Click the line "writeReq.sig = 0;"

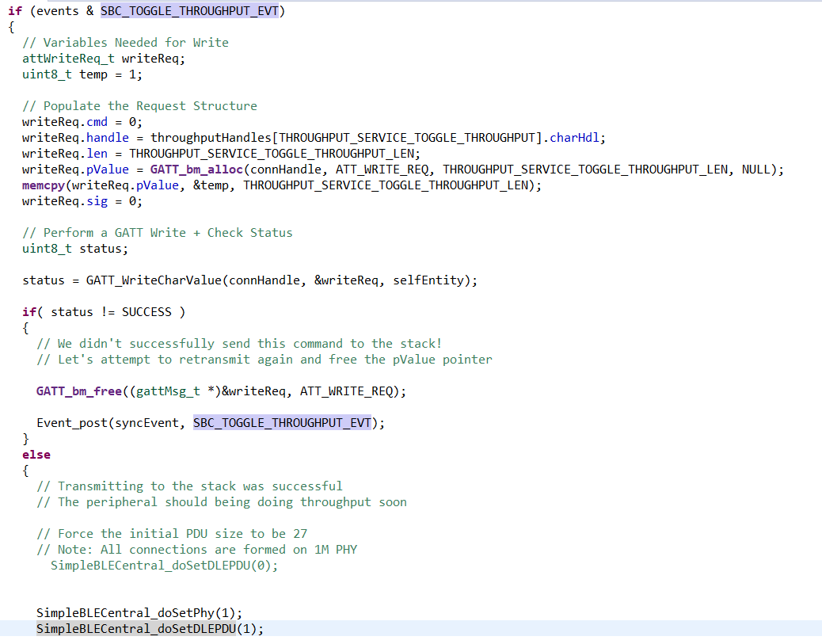(82, 201)
